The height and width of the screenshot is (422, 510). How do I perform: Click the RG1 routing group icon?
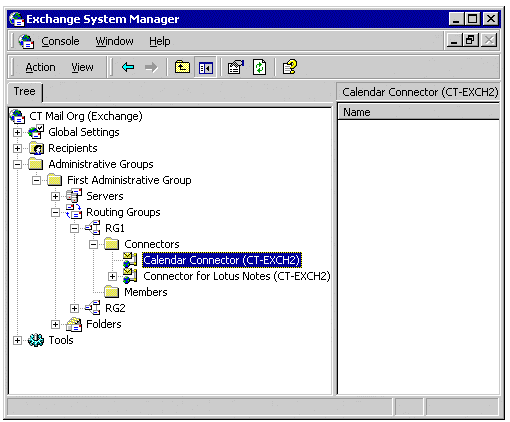pyautogui.click(x=93, y=228)
